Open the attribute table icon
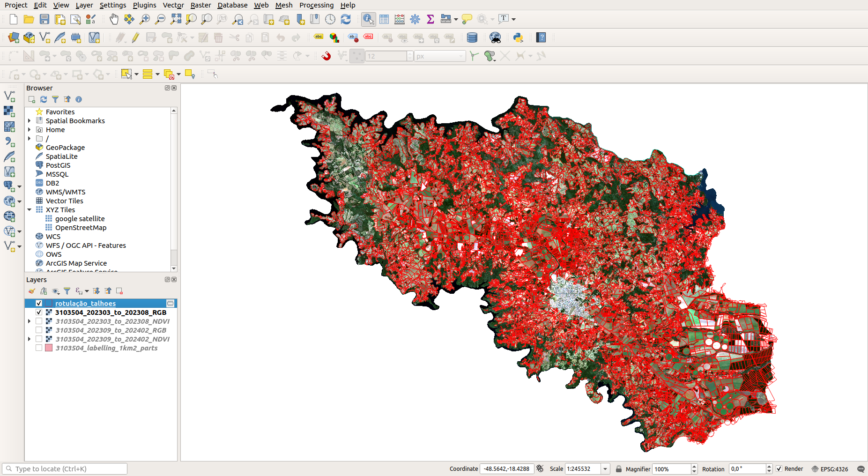Viewport: 868px width, 476px height. click(x=384, y=19)
